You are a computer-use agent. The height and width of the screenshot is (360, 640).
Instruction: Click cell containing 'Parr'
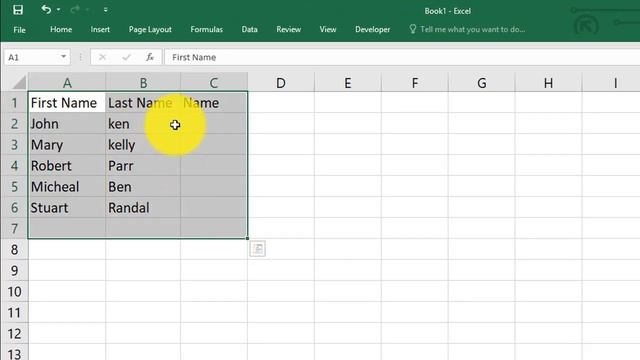[143, 166]
